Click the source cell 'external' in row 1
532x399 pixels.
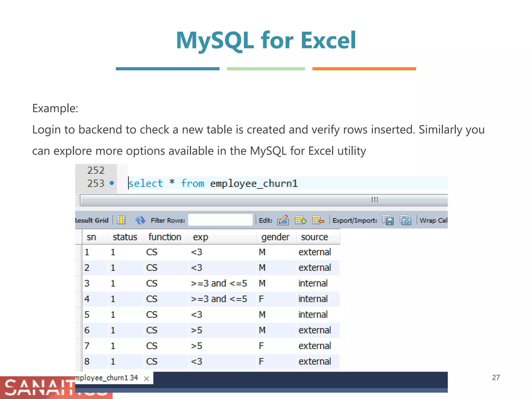point(318,252)
